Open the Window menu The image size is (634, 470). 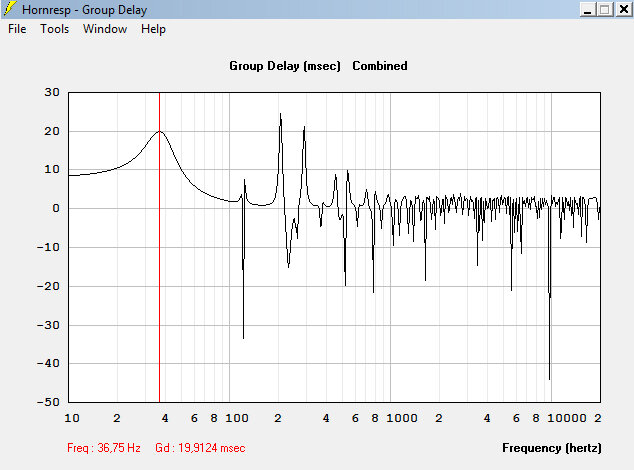tap(105, 29)
